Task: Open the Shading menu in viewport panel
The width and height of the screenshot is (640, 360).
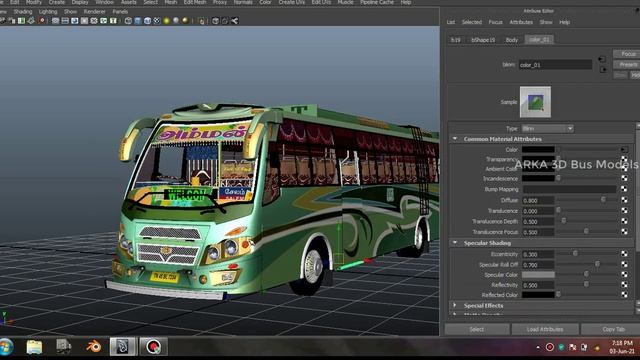Action: (x=23, y=12)
